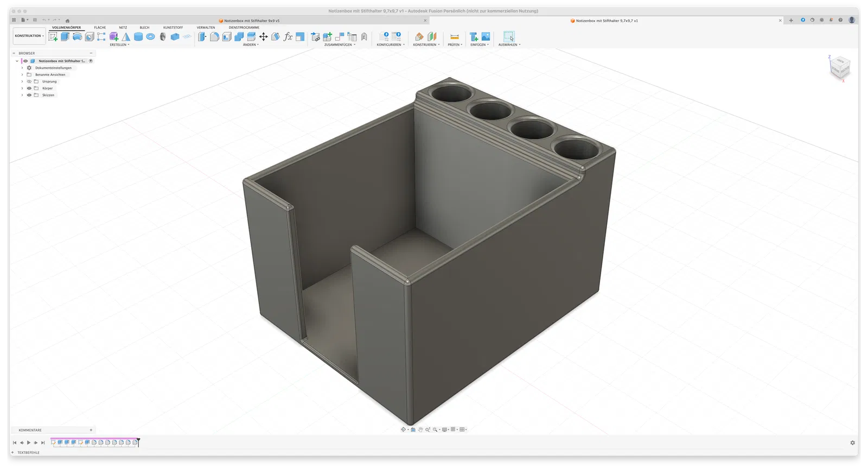868x468 pixels.
Task: Jump to the timeline start
Action: tap(15, 442)
